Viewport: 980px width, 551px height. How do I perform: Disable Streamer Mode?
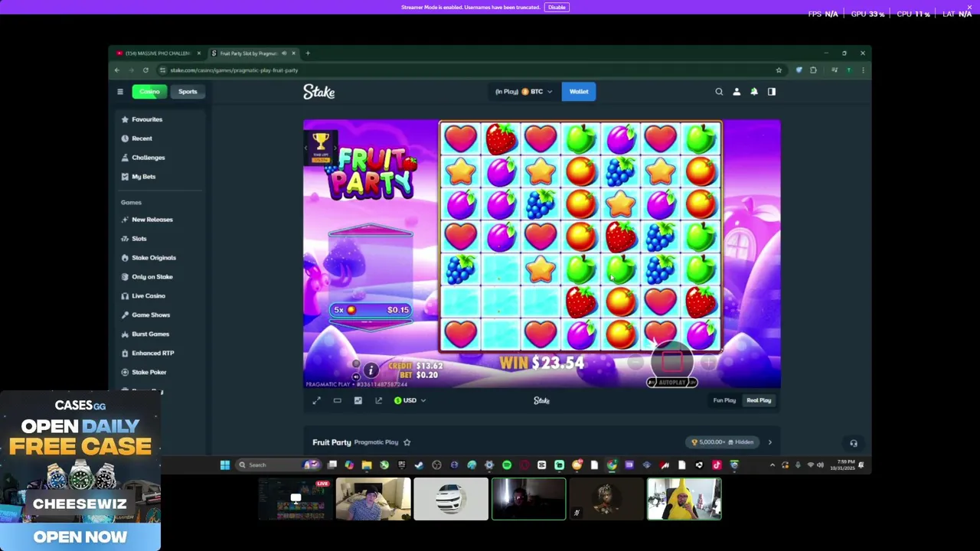[x=557, y=7]
